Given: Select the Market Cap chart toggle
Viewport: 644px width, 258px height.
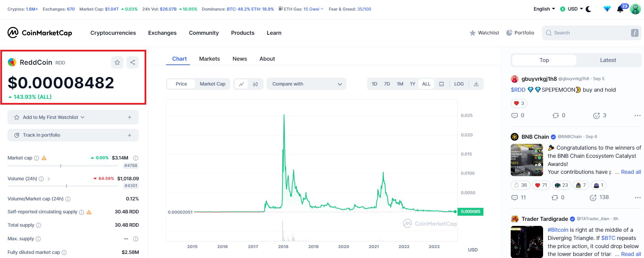Looking at the screenshot, I should tap(212, 84).
